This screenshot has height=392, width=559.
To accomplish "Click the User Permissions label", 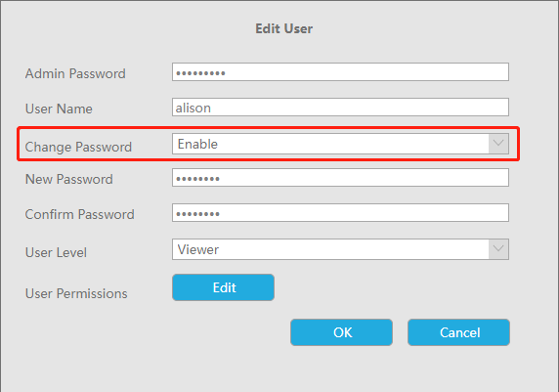I will [76, 293].
